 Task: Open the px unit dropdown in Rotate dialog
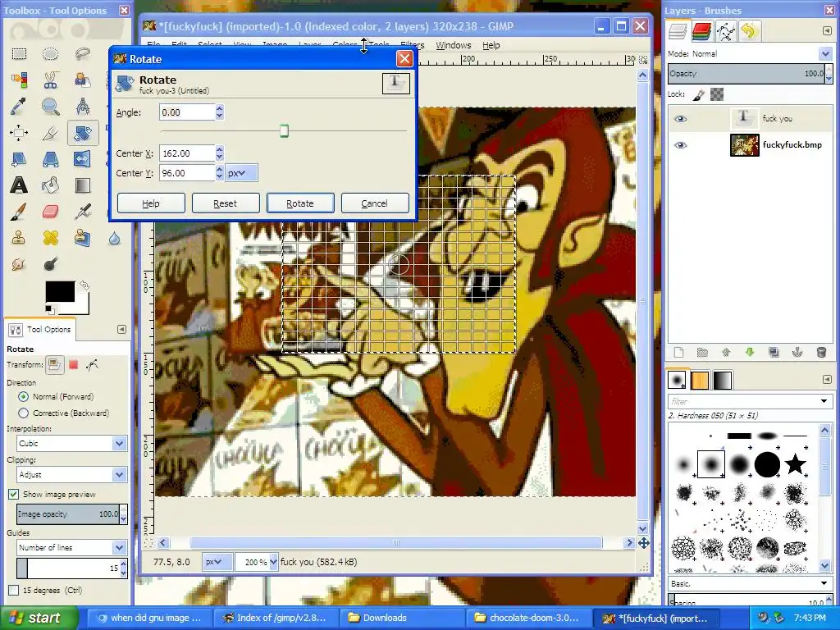(241, 173)
